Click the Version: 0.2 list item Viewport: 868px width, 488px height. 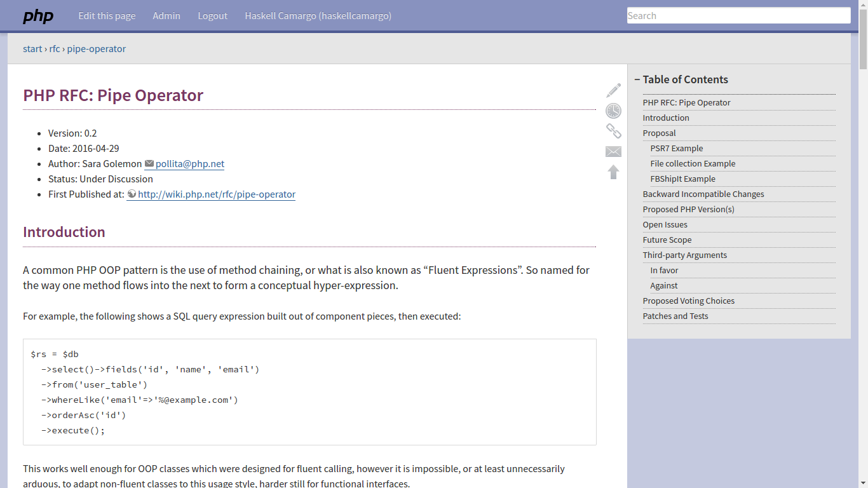(x=72, y=133)
